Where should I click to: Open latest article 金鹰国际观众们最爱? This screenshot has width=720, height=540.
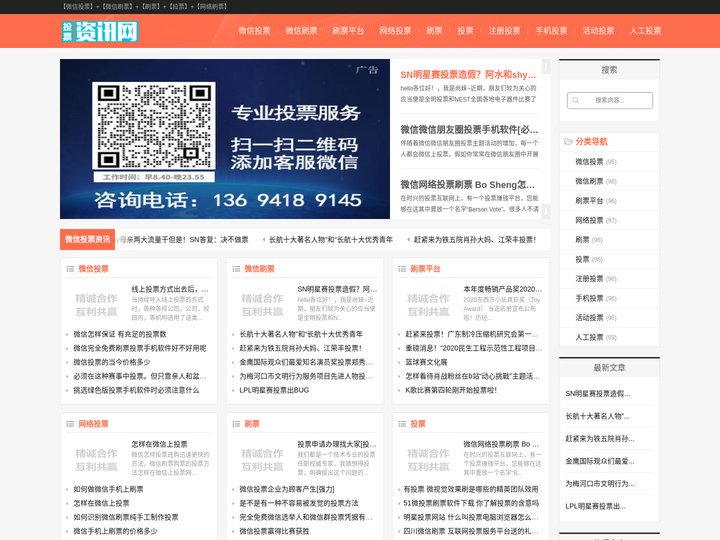599,461
